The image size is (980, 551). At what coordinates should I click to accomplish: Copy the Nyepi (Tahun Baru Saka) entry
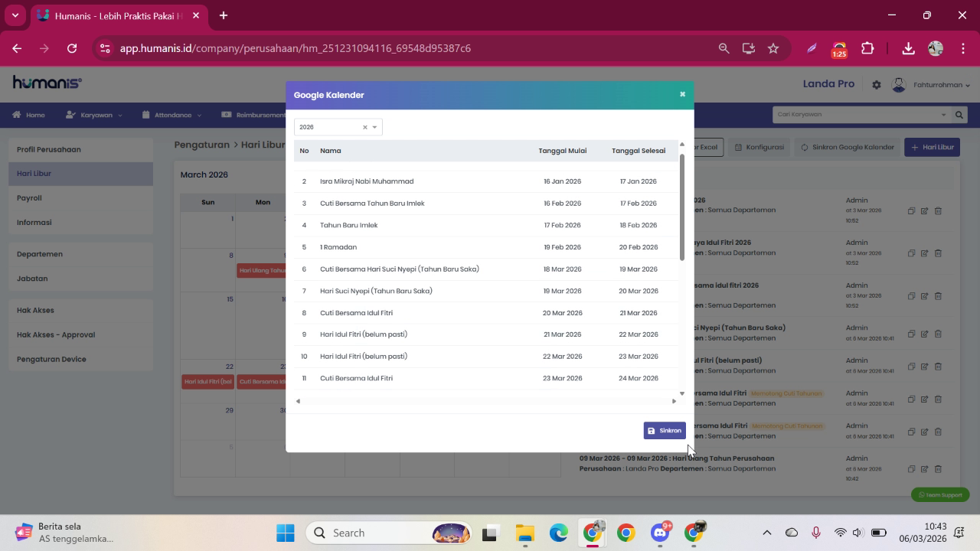[911, 334]
